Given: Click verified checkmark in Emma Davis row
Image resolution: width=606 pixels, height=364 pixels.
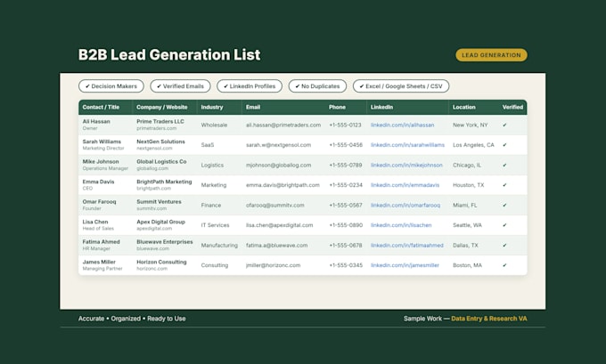Looking at the screenshot, I should tap(504, 185).
